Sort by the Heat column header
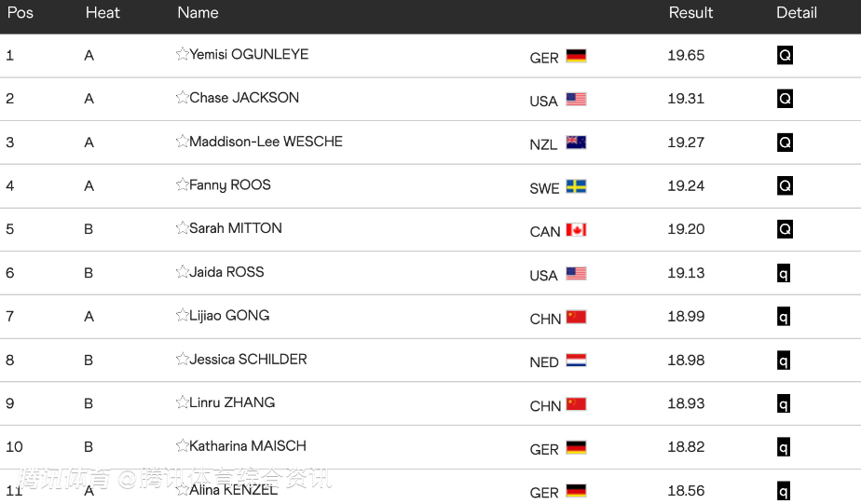The height and width of the screenshot is (504, 861). point(102,13)
